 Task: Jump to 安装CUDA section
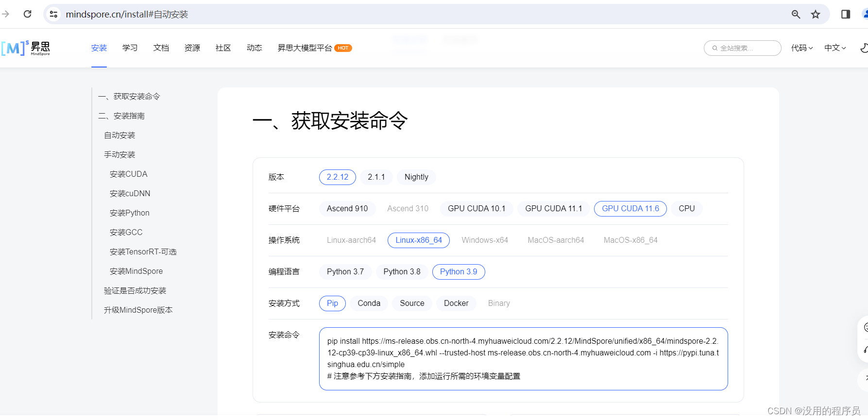coord(129,174)
